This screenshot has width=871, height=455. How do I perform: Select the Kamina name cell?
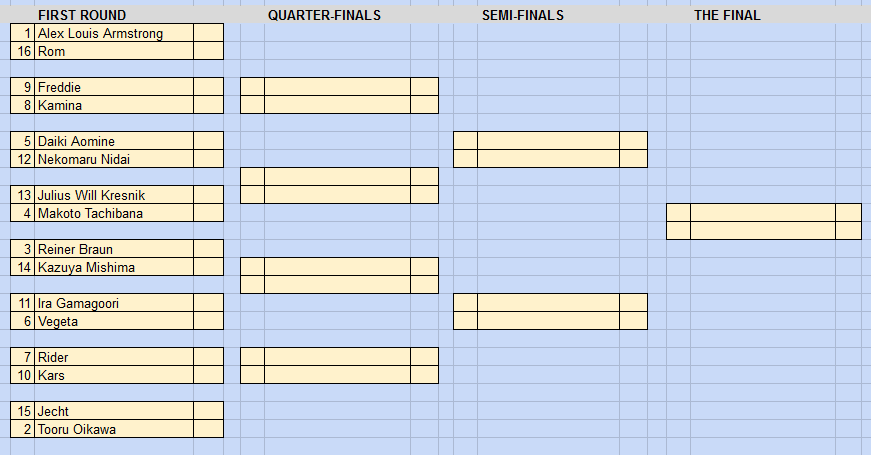(x=114, y=105)
